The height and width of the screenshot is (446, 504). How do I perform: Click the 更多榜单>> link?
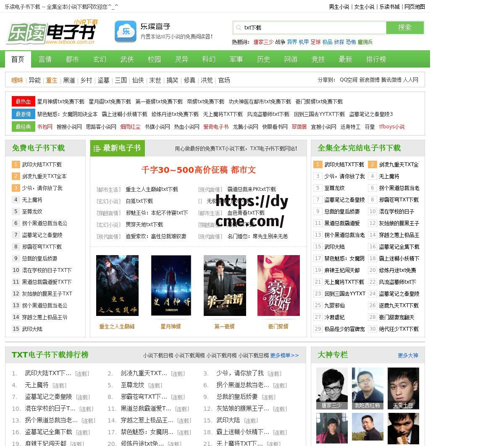(x=285, y=355)
